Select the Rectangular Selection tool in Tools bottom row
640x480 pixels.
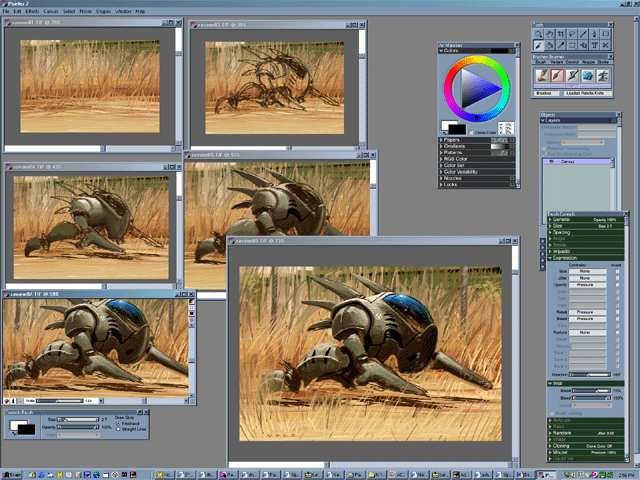tap(572, 45)
